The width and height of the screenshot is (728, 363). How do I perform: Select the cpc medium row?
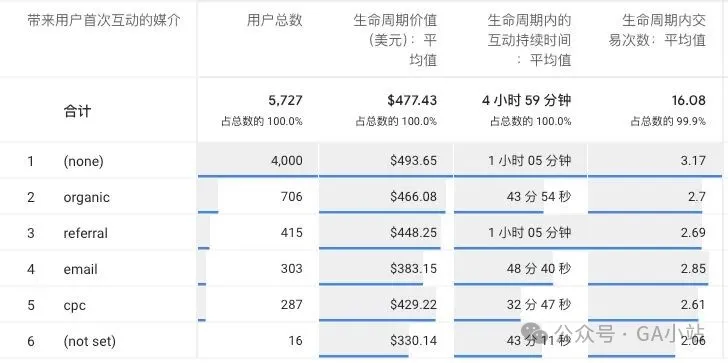click(74, 305)
